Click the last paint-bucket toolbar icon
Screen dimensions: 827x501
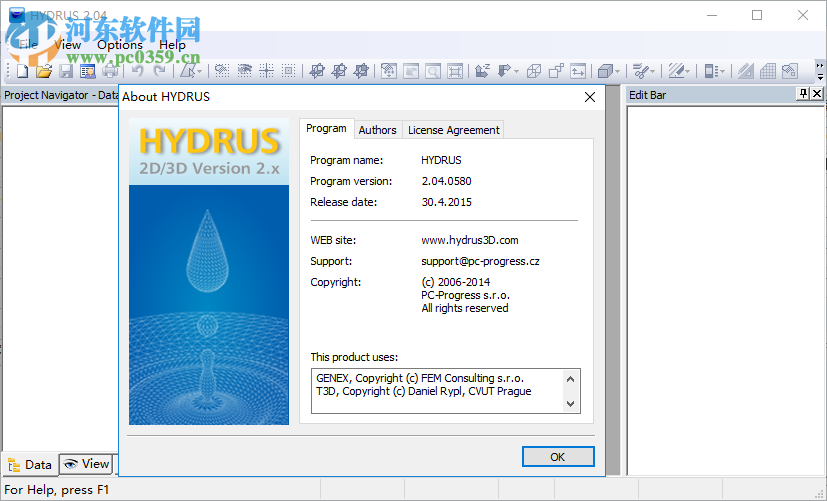point(790,71)
